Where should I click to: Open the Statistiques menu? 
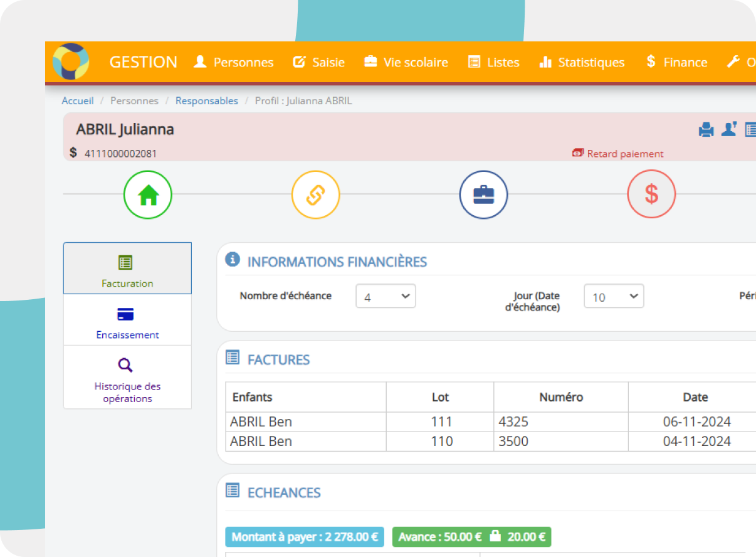(x=582, y=62)
